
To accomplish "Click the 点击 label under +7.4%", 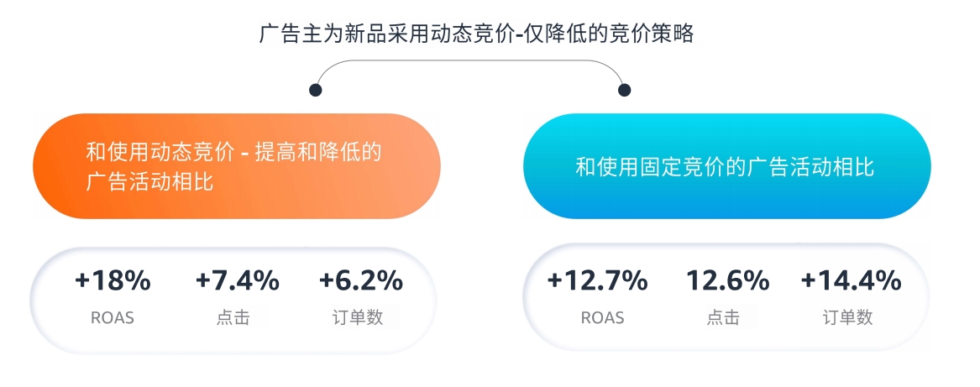I will [x=233, y=318].
